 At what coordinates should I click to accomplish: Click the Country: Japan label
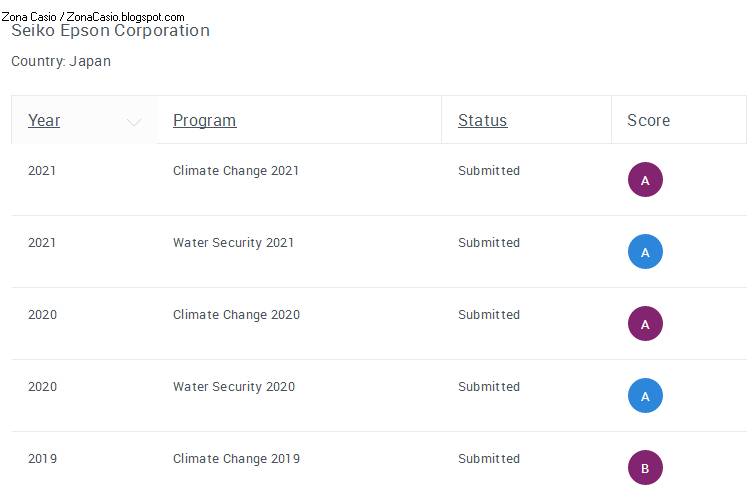click(x=61, y=61)
